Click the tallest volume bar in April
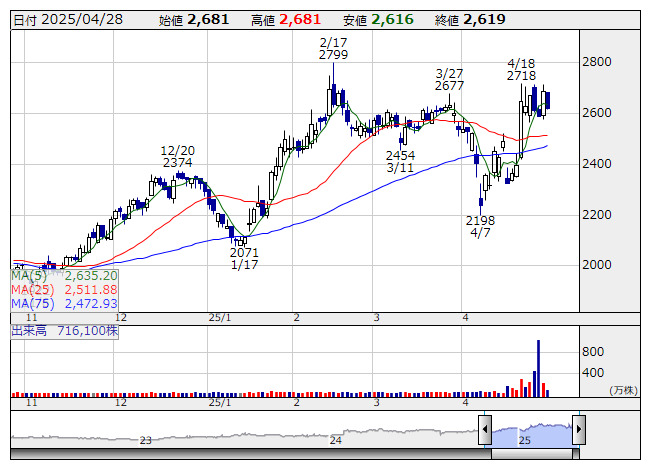This screenshot has width=653, height=470. [x=538, y=367]
